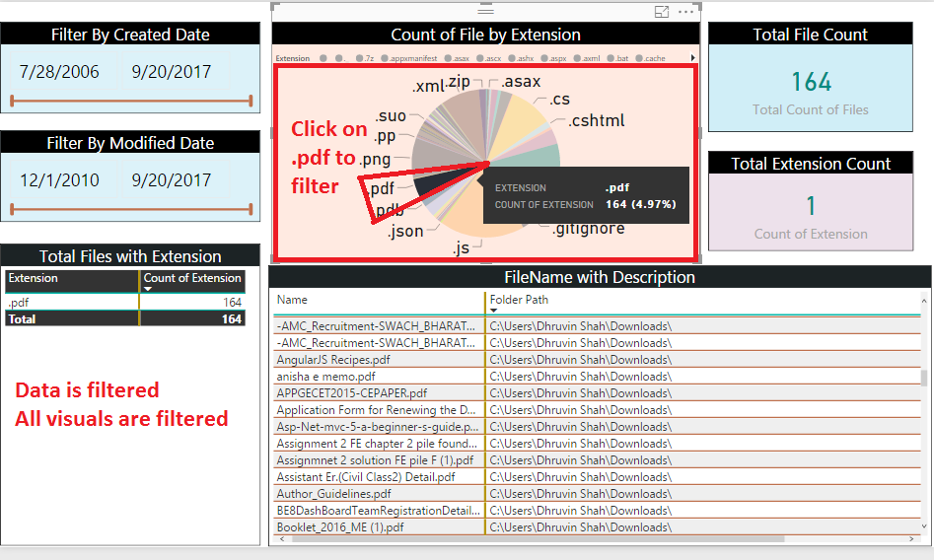Viewport: 934px width, 560px height.
Task: Click left handle of Modified Date slider
Action: click(x=12, y=209)
